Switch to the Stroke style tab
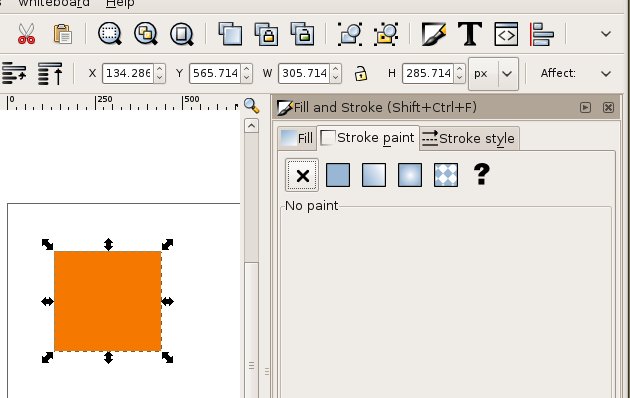 (469, 138)
